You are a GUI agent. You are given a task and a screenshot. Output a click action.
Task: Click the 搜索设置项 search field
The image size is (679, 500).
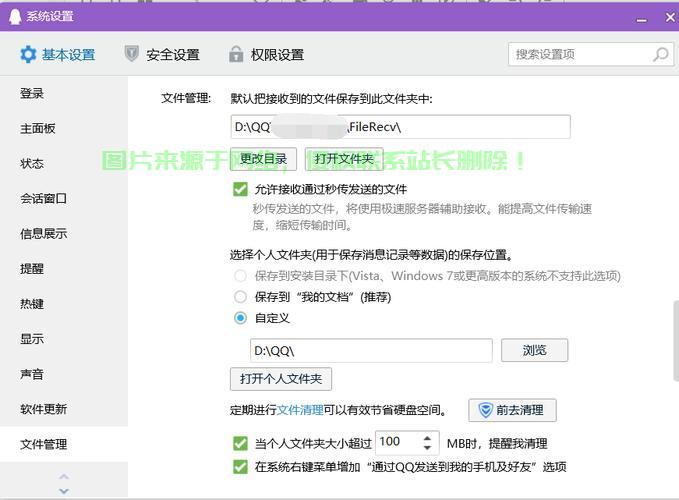click(591, 55)
